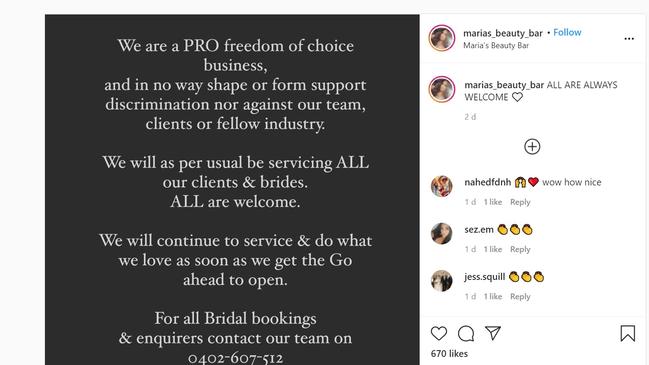Like the post with heart icon
The height and width of the screenshot is (365, 649).
pyautogui.click(x=439, y=334)
